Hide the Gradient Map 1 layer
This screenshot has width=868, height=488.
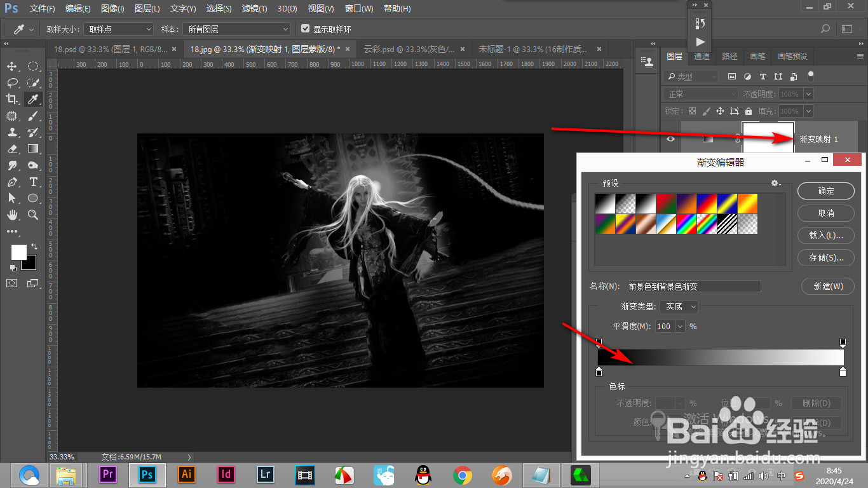670,139
